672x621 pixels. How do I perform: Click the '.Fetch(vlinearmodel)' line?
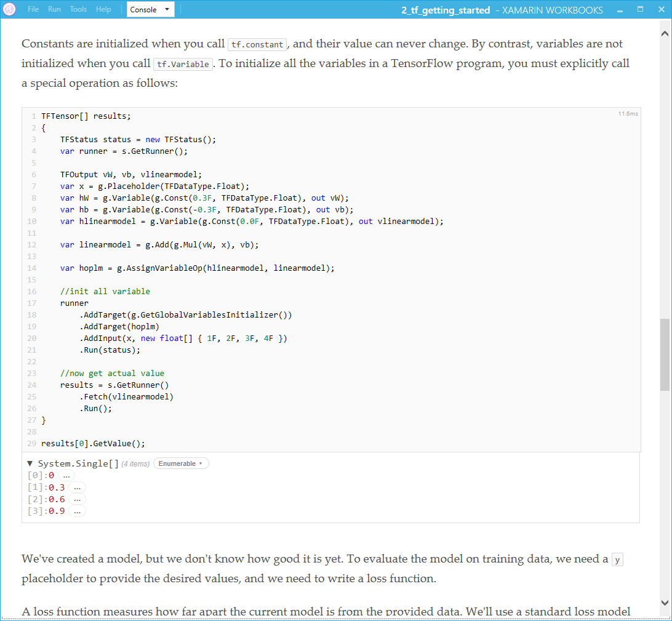point(126,397)
